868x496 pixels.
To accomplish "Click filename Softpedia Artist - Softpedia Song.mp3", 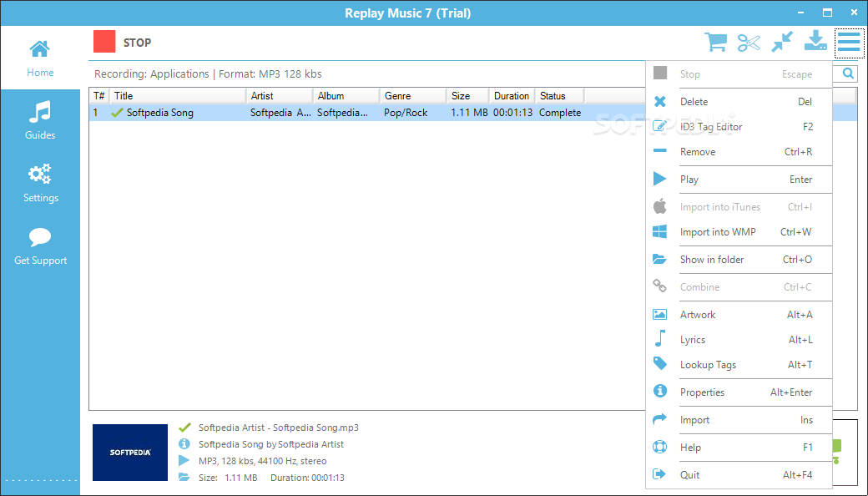I will coord(279,428).
